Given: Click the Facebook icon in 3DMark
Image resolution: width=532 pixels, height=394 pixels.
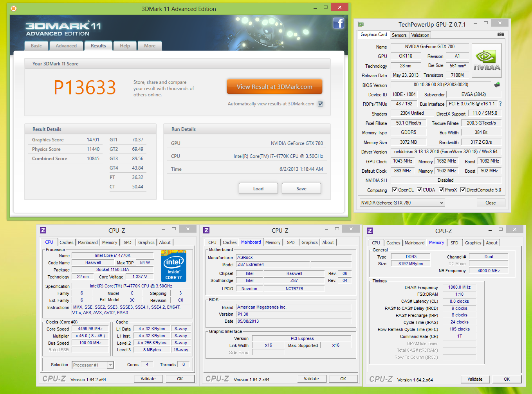Looking at the screenshot, I should 339,23.
